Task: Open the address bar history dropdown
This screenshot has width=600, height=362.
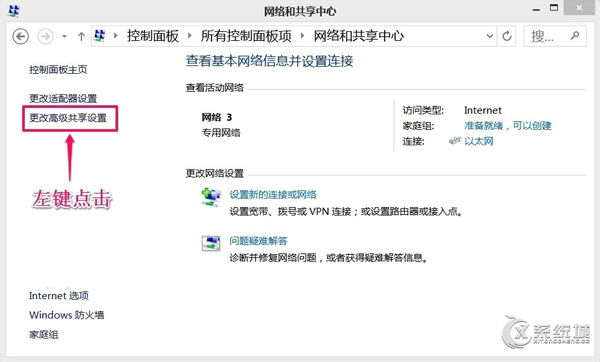Action: [x=489, y=36]
